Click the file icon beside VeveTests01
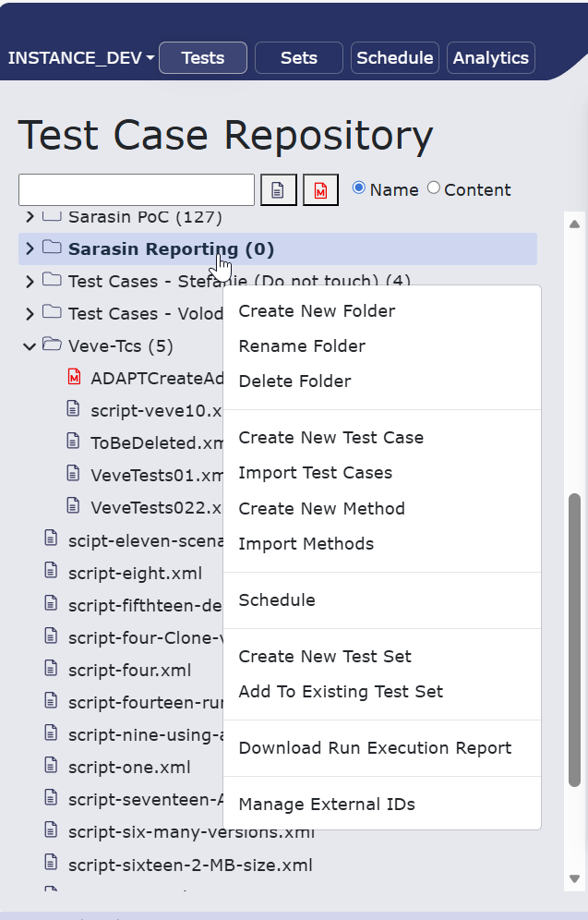This screenshot has width=588, height=920. click(x=73, y=473)
